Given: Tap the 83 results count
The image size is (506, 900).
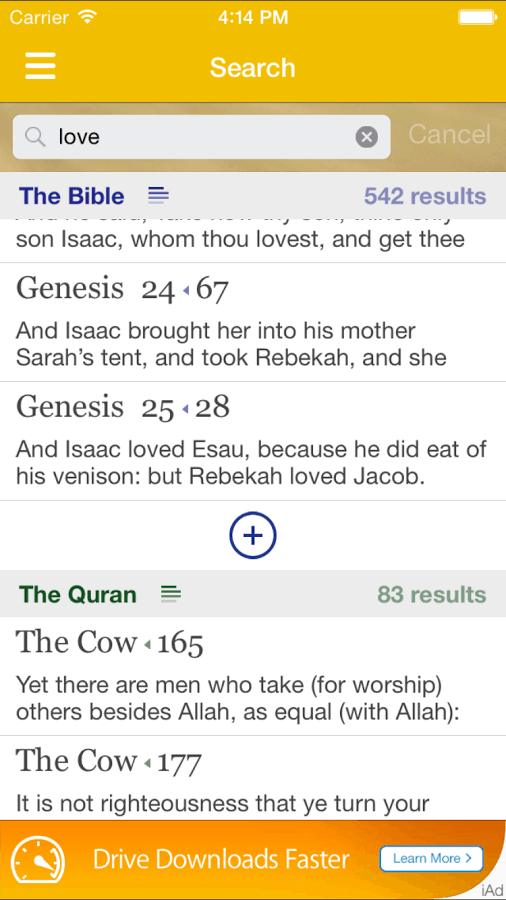Looking at the screenshot, I should [431, 595].
